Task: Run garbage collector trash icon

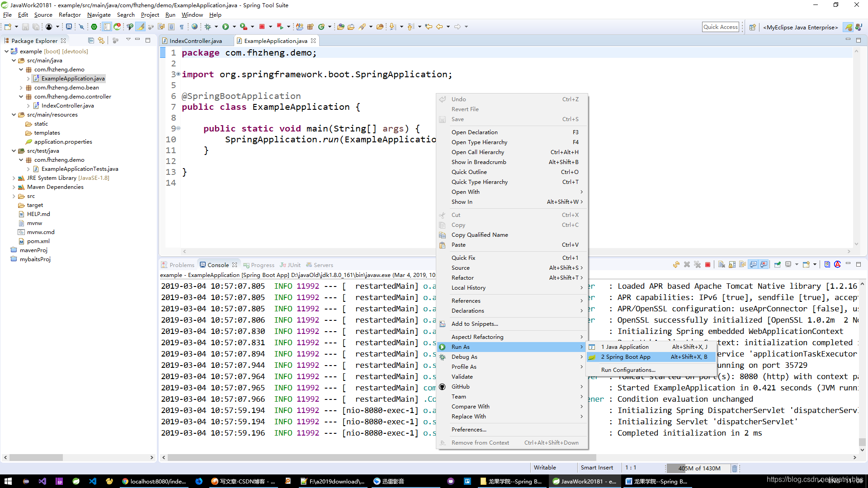Action: pos(735,469)
